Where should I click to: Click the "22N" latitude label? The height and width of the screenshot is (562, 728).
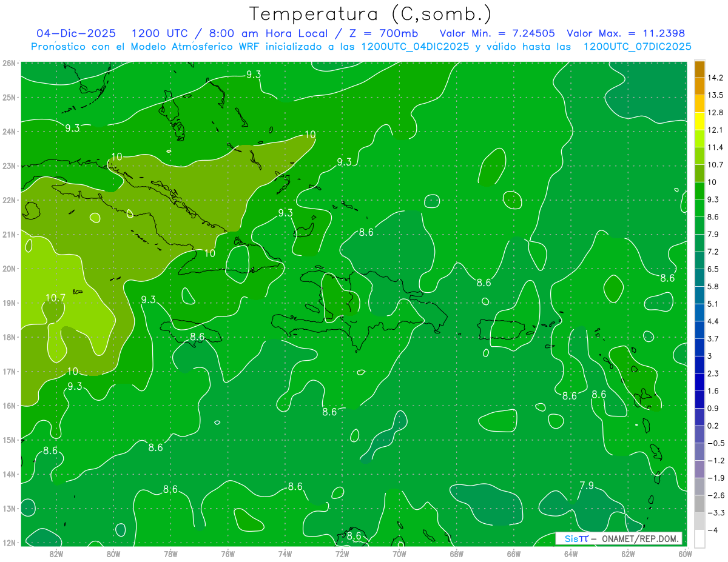pos(8,200)
